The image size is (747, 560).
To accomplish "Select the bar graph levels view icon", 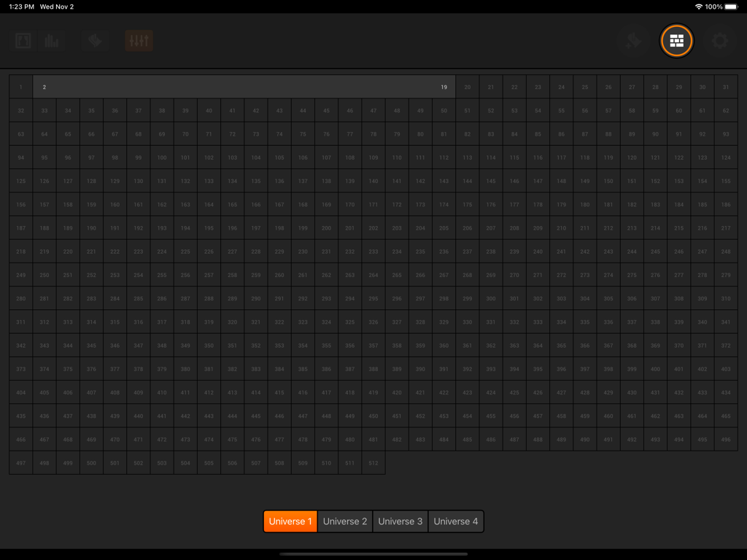I will (51, 41).
